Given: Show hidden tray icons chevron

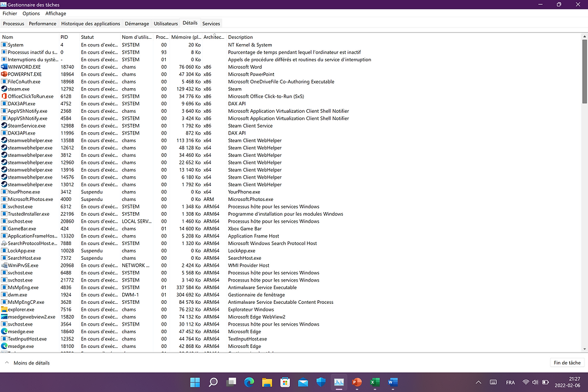Looking at the screenshot, I should tap(479, 382).
